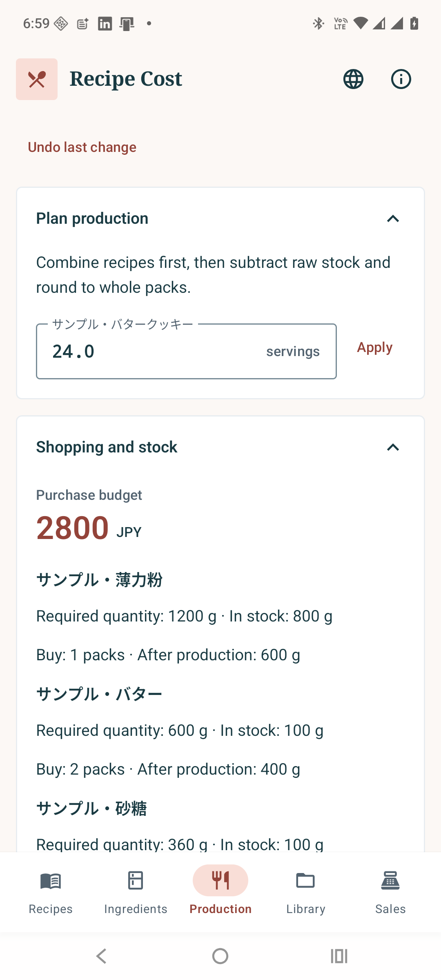Go to the Sales register icon
This screenshot has width=441, height=980.
(390, 880)
